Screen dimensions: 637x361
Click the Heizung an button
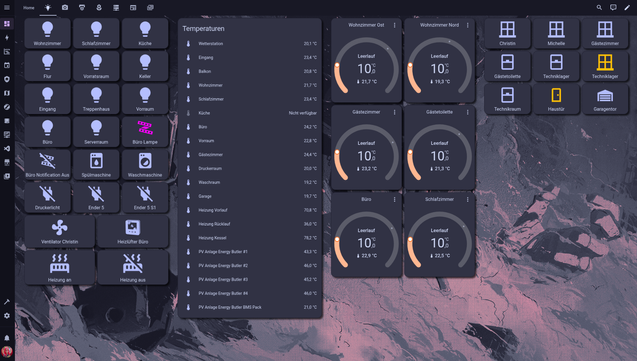(60, 267)
